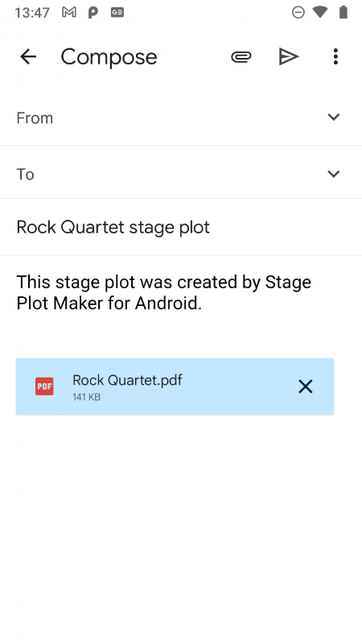Expand the From account dropdown arrow
Image resolution: width=362 pixels, height=644 pixels.
pos(334,118)
